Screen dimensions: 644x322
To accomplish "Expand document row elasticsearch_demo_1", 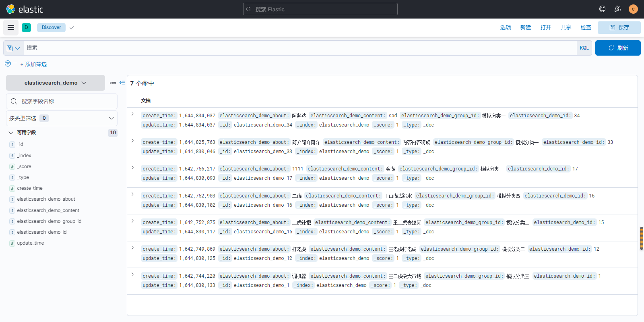I will (133, 274).
